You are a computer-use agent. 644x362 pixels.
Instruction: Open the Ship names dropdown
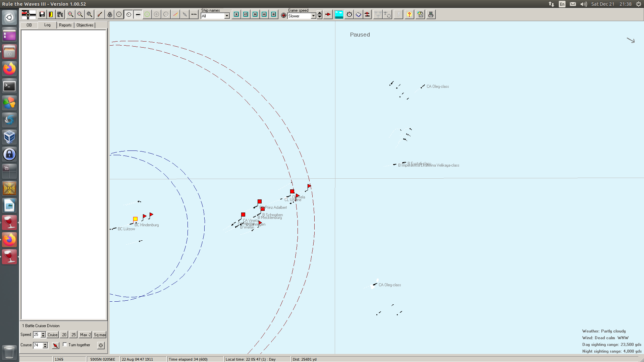point(227,16)
